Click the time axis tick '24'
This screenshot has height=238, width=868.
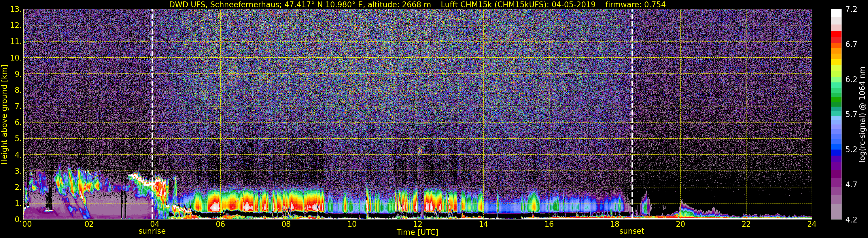pos(812,224)
